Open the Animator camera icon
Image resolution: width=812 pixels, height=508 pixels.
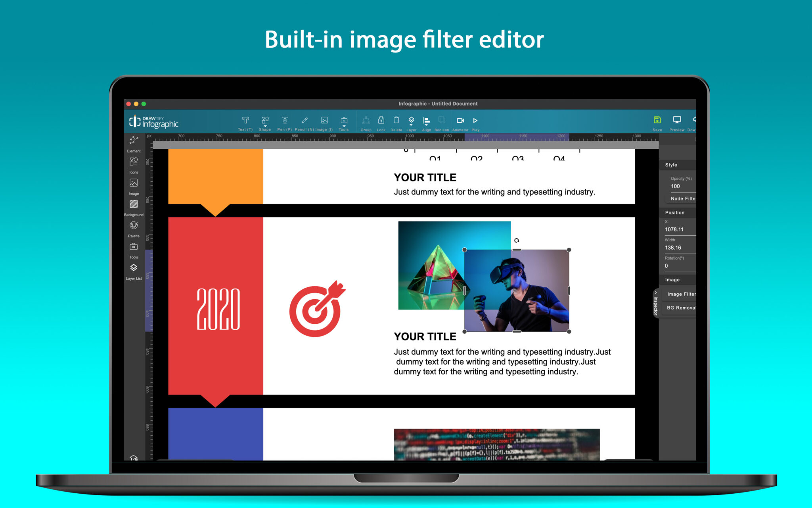point(460,121)
